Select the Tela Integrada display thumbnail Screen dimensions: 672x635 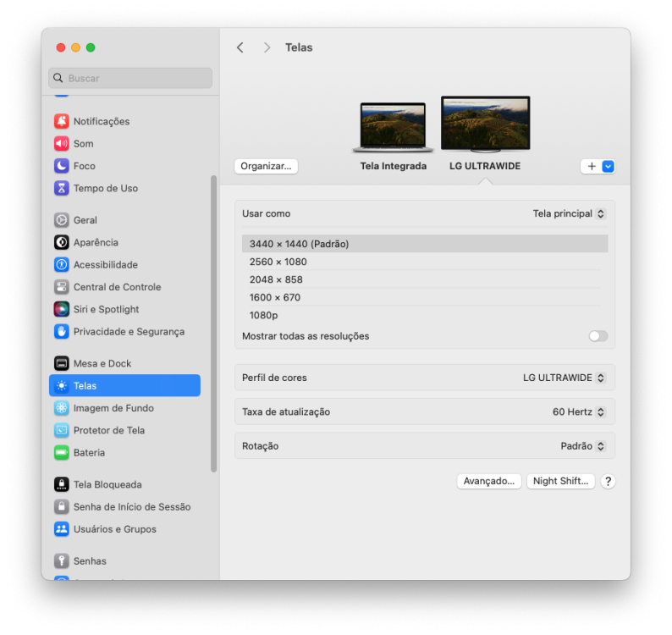click(x=393, y=128)
